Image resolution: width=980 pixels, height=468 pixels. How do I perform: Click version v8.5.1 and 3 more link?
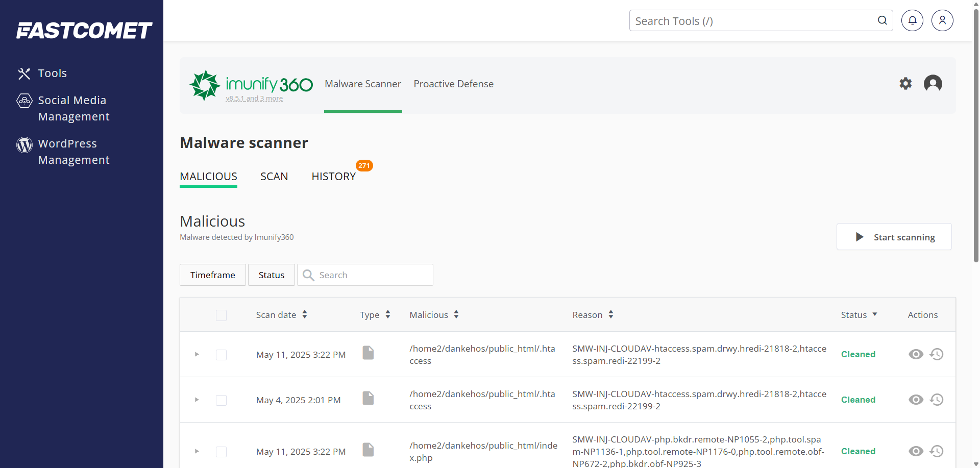(254, 98)
